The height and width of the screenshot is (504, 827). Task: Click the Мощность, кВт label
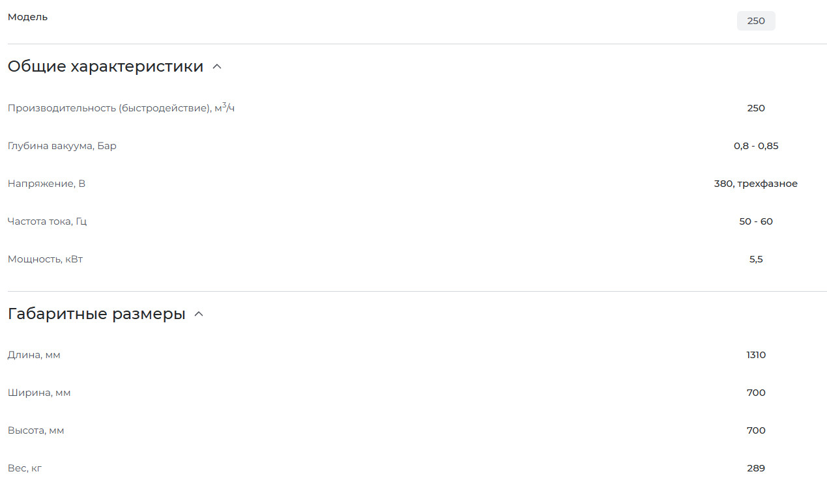(45, 259)
